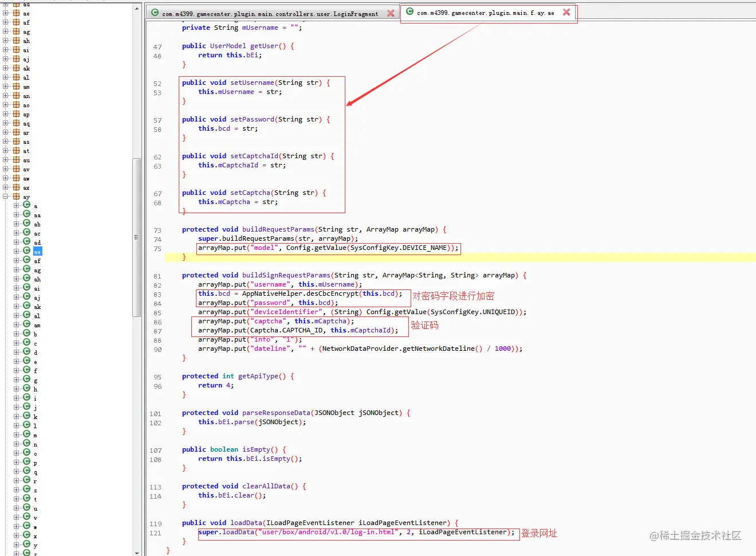Viewport: 756px width, 556px height.
Task: Click the tree scrollbar up arrow
Action: click(x=137, y=9)
